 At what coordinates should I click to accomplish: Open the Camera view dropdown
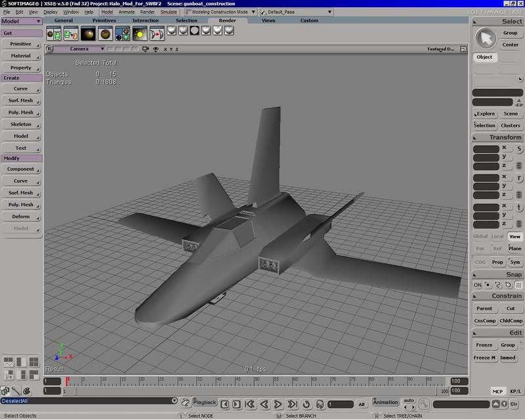tap(79, 49)
